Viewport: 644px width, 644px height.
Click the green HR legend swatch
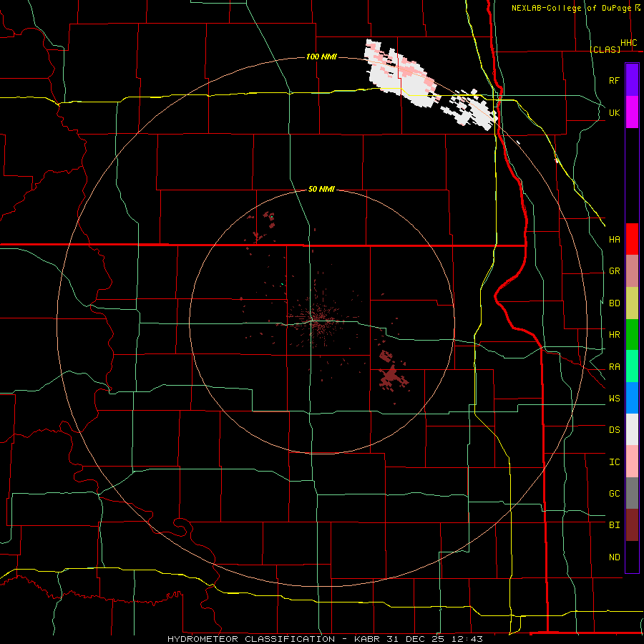point(632,335)
